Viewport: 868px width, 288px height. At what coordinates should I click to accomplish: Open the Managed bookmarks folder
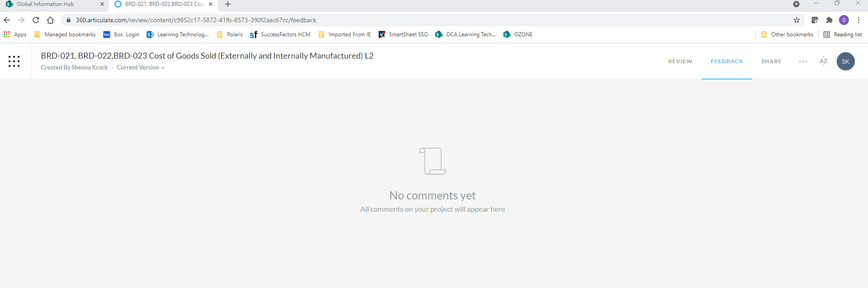pos(65,35)
